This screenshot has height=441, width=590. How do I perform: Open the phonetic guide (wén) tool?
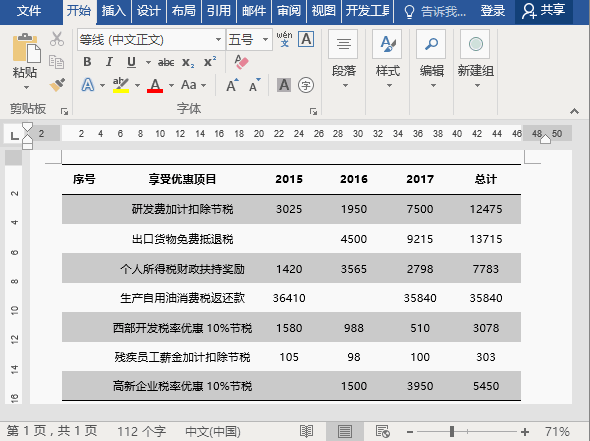coord(284,39)
